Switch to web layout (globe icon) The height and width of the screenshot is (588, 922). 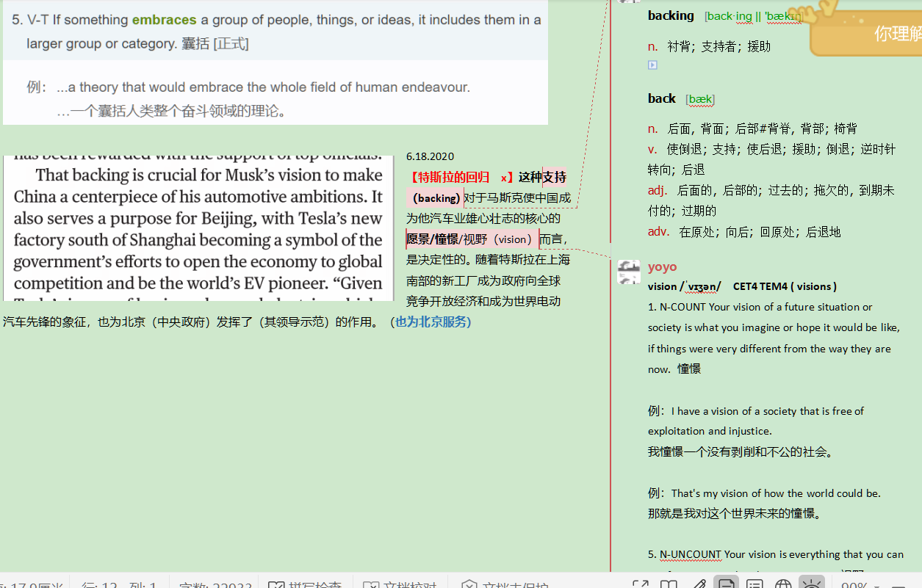click(783, 584)
